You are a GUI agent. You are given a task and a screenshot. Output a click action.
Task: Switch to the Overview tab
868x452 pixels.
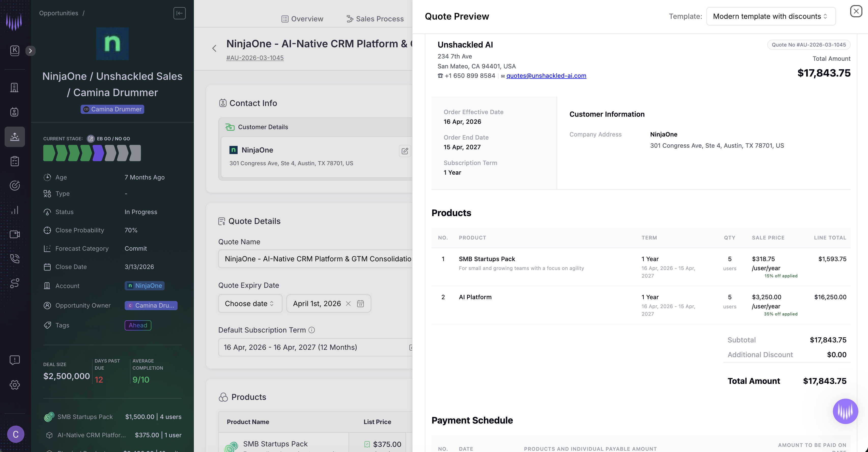pos(302,19)
